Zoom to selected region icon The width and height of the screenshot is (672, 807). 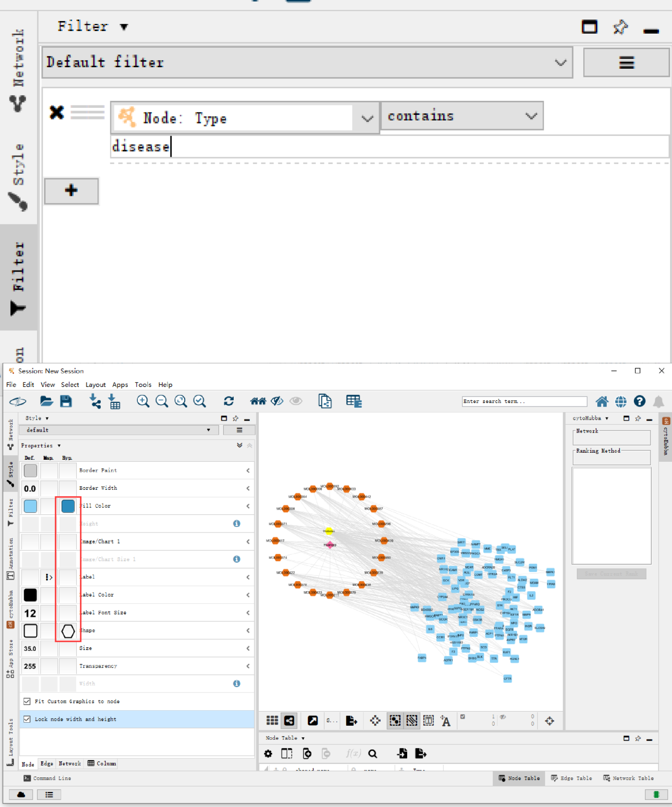coord(200,401)
